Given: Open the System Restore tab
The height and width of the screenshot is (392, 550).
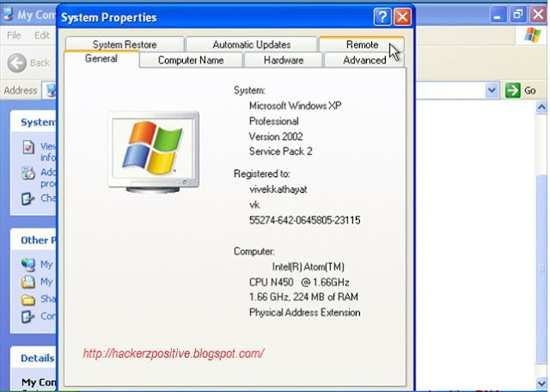Looking at the screenshot, I should point(125,45).
